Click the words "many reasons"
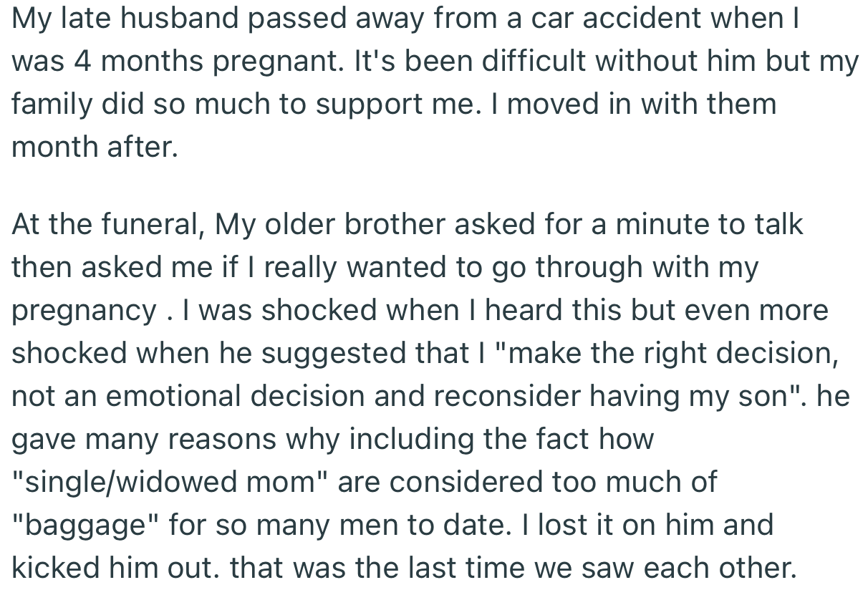This screenshot has width=868, height=590. point(172,438)
